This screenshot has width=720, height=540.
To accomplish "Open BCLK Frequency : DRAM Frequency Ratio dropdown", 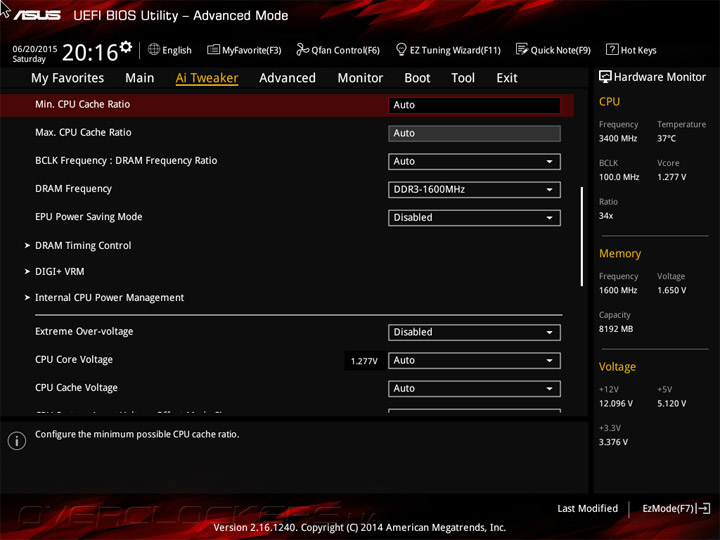I will [x=474, y=162].
